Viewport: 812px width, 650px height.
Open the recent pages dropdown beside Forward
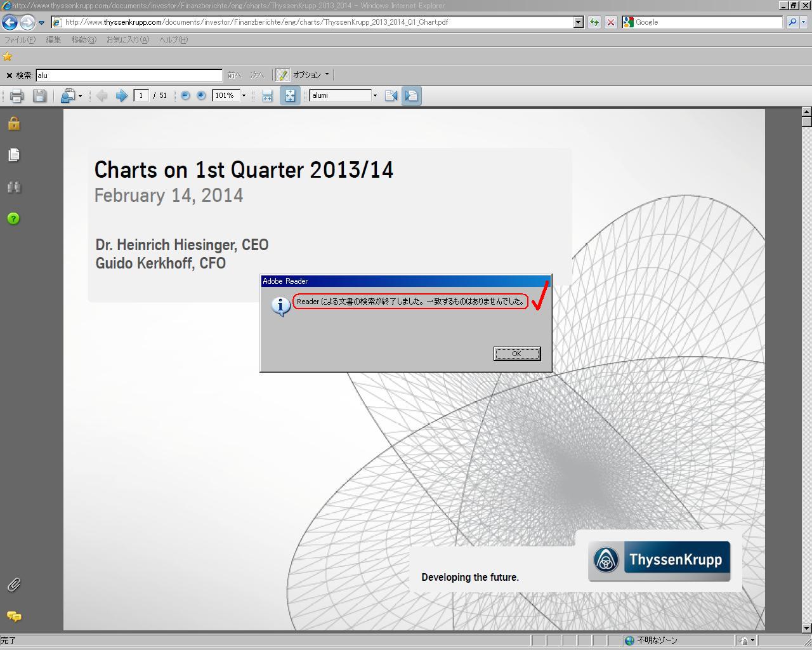click(42, 22)
